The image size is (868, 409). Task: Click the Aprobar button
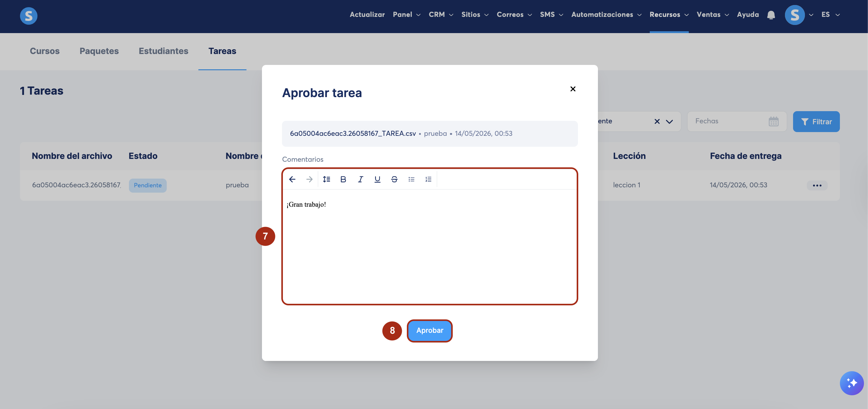tap(430, 331)
